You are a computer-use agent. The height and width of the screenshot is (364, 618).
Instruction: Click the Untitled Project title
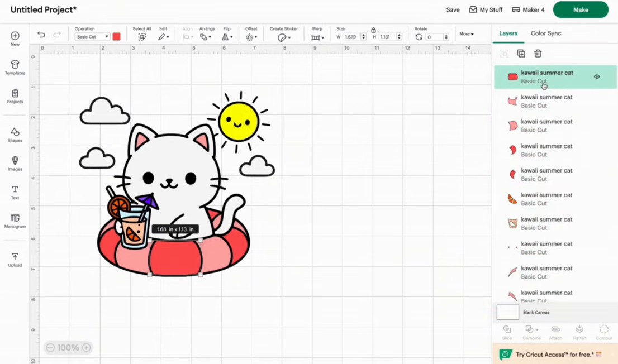44,10
